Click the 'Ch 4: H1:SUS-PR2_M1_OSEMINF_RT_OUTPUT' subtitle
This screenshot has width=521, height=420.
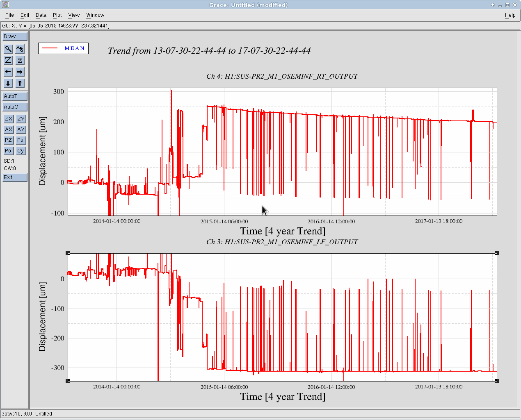tap(282, 76)
